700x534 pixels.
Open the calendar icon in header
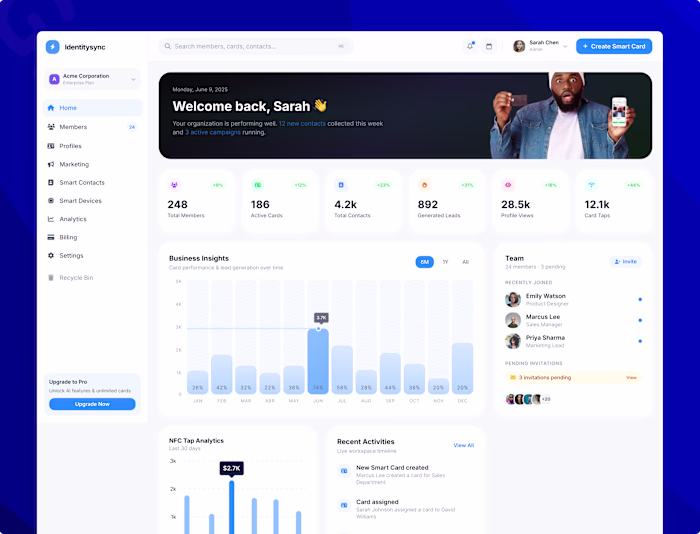(489, 46)
